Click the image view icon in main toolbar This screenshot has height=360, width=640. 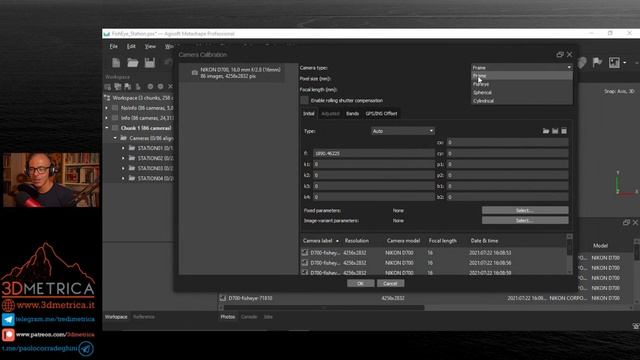(x=614, y=62)
